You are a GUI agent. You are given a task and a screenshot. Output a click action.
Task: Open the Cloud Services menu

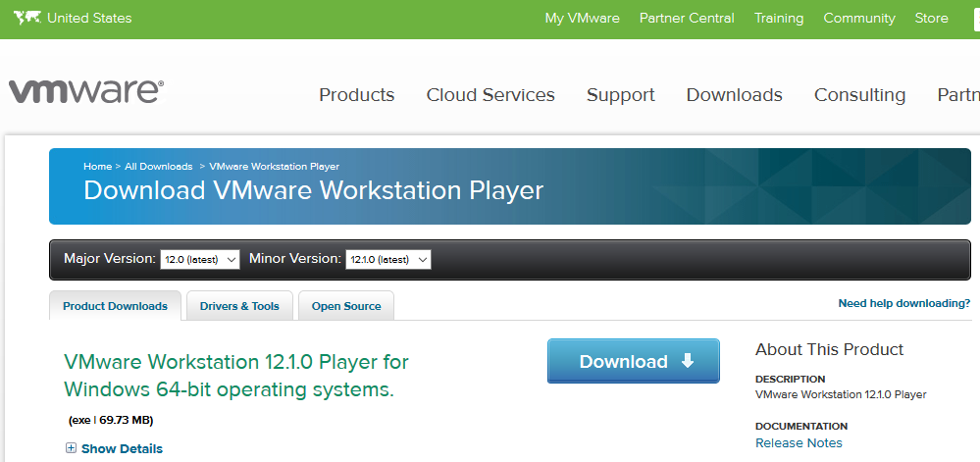[x=490, y=95]
